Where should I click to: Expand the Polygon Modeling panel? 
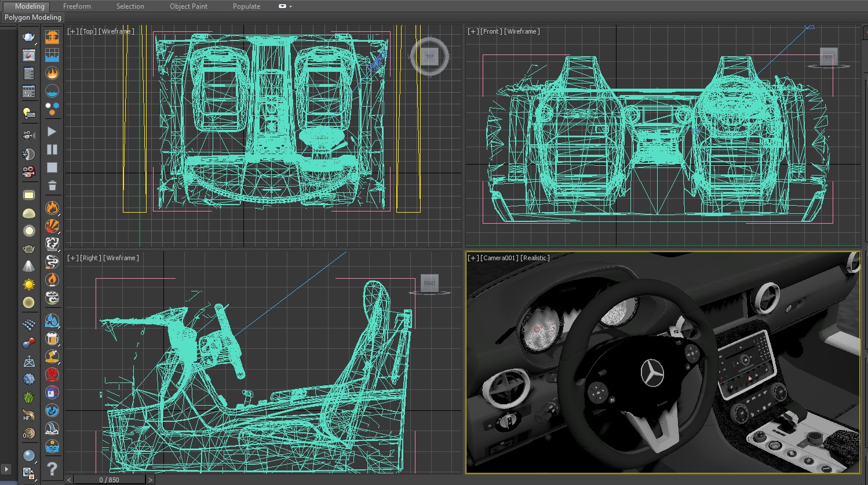[33, 17]
